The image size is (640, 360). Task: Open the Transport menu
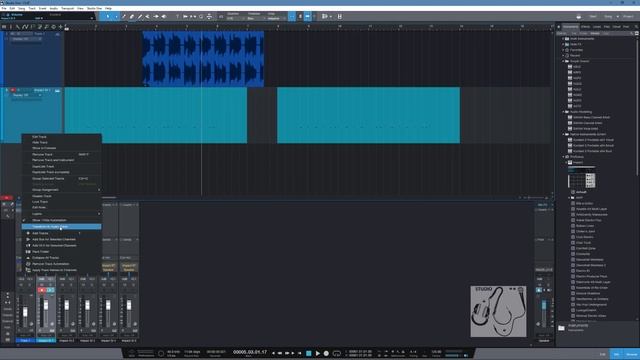click(x=67, y=8)
